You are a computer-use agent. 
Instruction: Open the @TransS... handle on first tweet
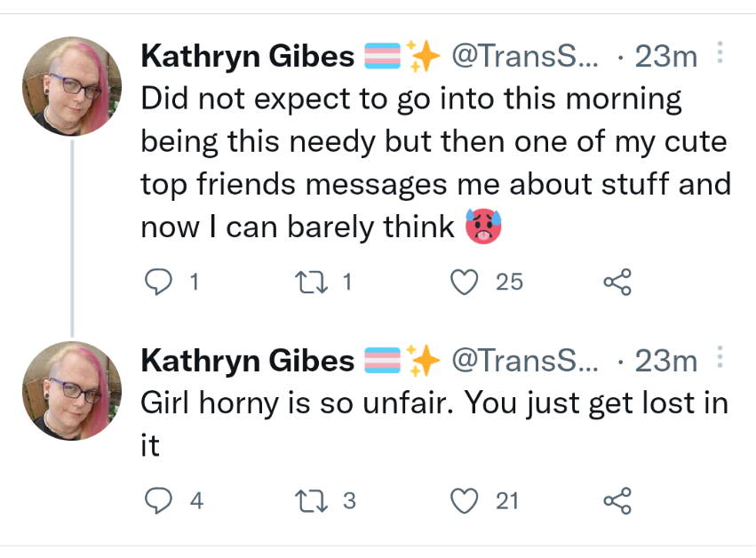[525, 57]
